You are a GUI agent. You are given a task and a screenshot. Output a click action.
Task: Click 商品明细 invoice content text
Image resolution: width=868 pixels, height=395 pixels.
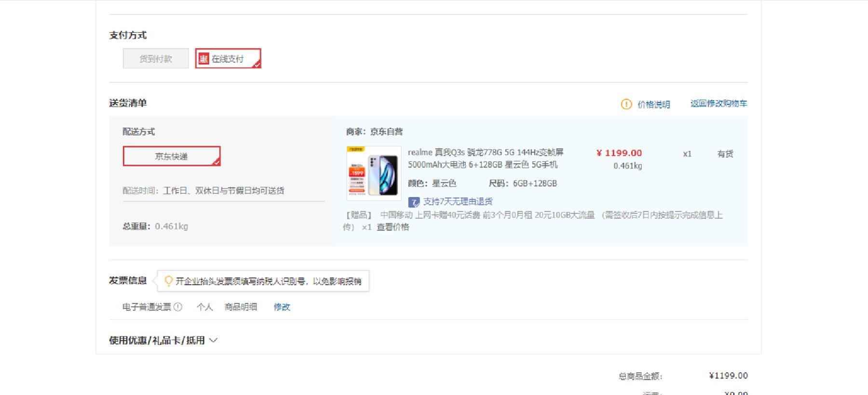(241, 307)
